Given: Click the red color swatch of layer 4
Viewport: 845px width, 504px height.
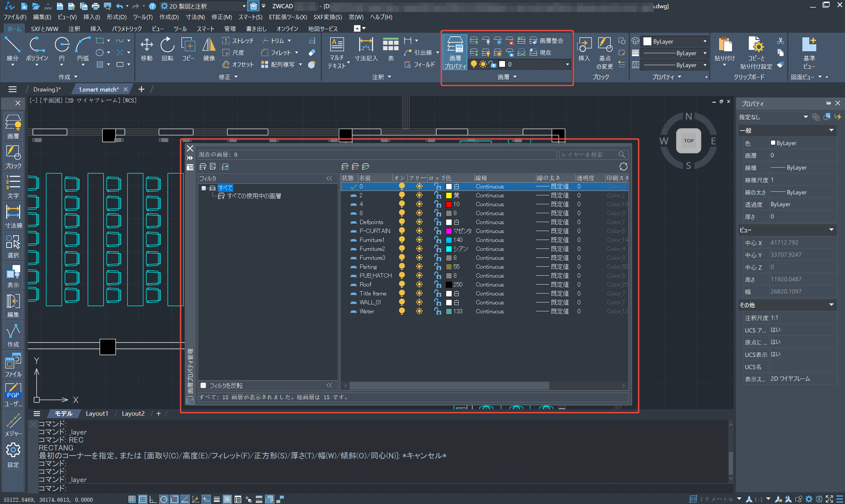Looking at the screenshot, I should click(448, 204).
